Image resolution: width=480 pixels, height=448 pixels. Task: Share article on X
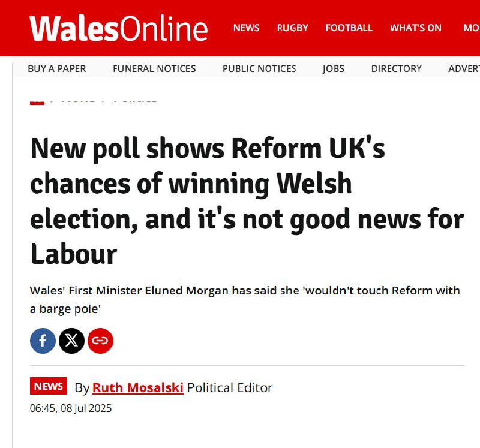72,341
